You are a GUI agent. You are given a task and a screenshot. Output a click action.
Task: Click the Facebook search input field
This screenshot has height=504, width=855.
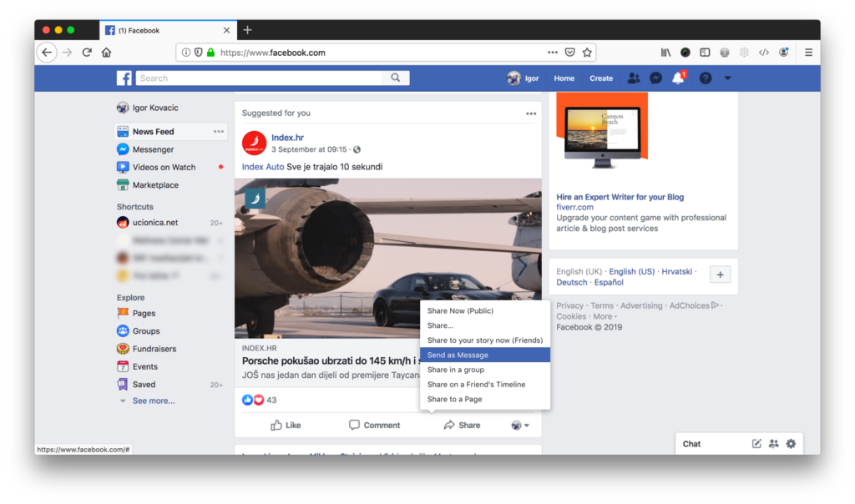click(259, 78)
